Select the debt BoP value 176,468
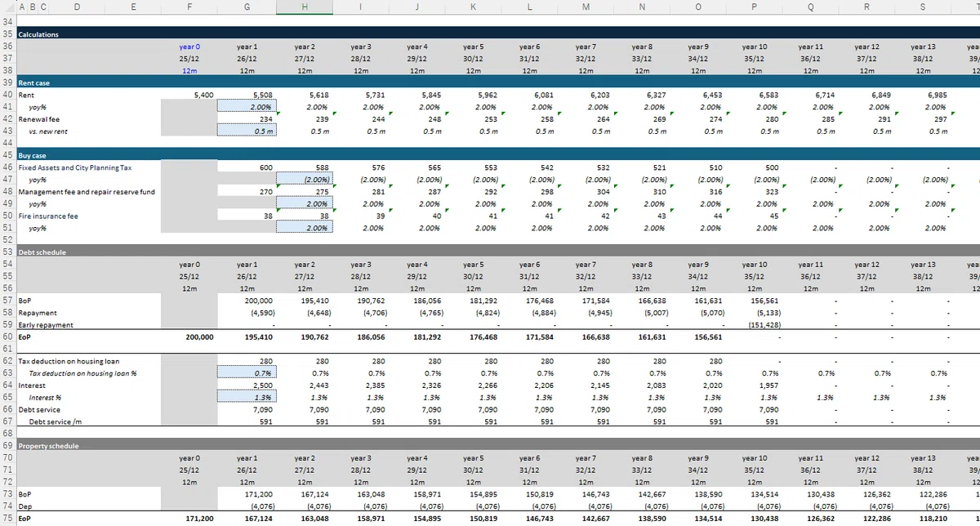980x526 pixels. pos(529,301)
